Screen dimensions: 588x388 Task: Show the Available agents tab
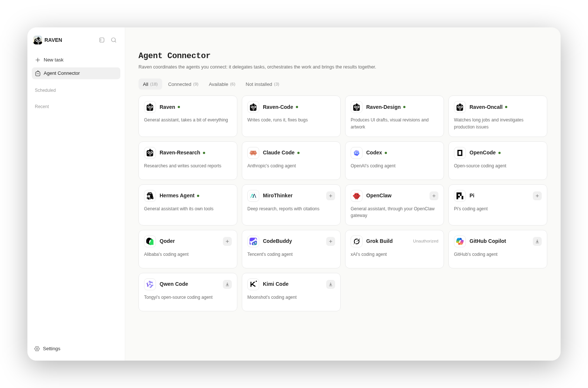[222, 84]
